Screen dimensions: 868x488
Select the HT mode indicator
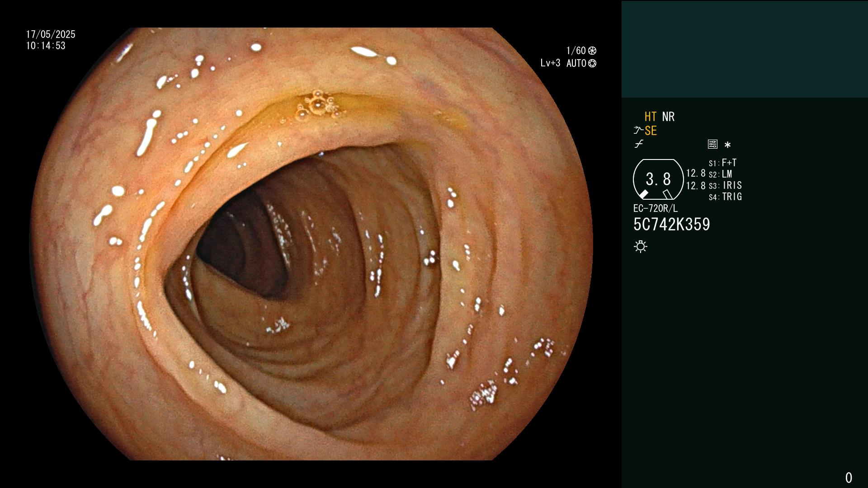pos(651,117)
